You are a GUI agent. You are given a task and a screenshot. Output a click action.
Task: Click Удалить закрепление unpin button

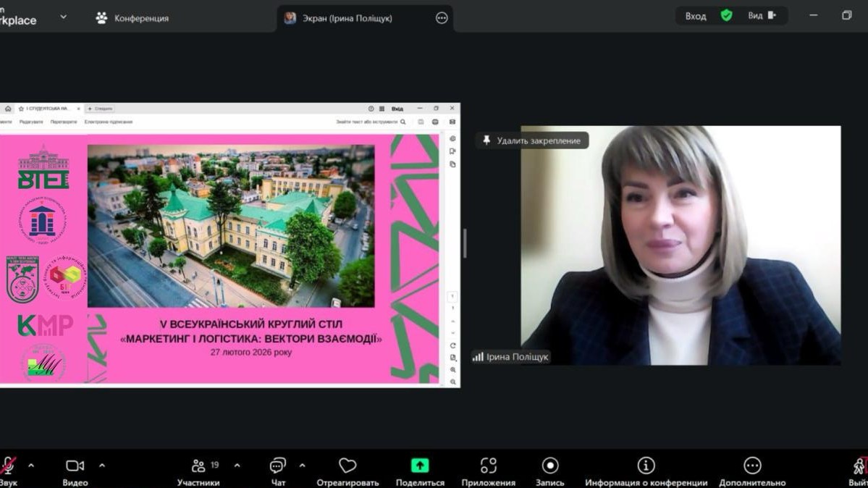point(532,140)
